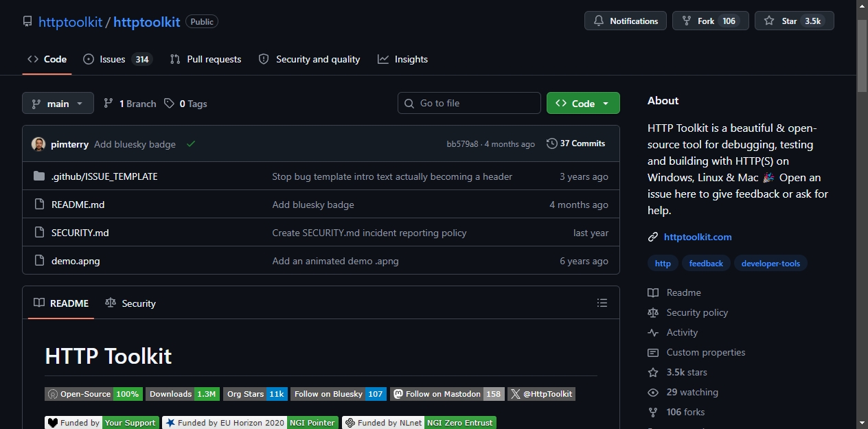The height and width of the screenshot is (429, 868).
Task: Open the .github/ISSUE_TEMPLATE folder
Action: (x=104, y=176)
